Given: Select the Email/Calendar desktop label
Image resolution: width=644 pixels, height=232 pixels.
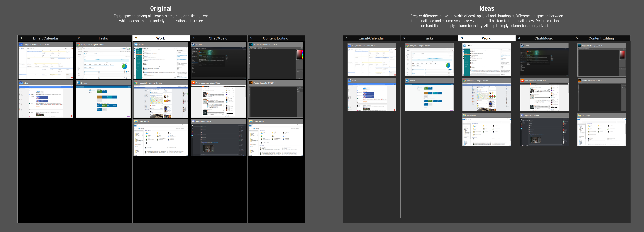Looking at the screenshot, I should [45, 38].
